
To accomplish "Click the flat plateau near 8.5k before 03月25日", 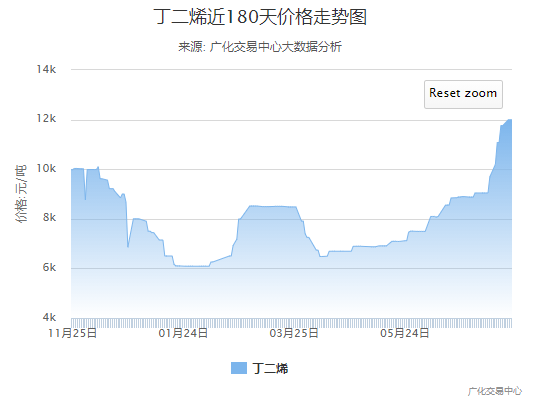I will (x=273, y=207).
